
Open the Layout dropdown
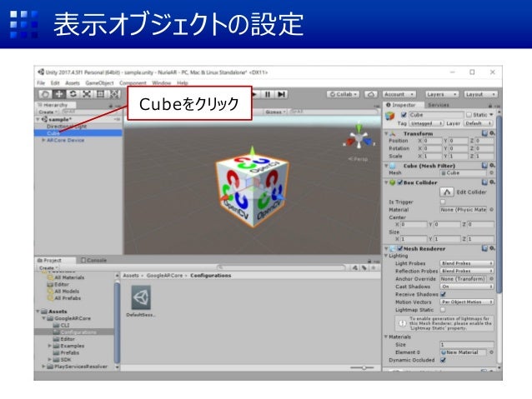click(x=481, y=94)
